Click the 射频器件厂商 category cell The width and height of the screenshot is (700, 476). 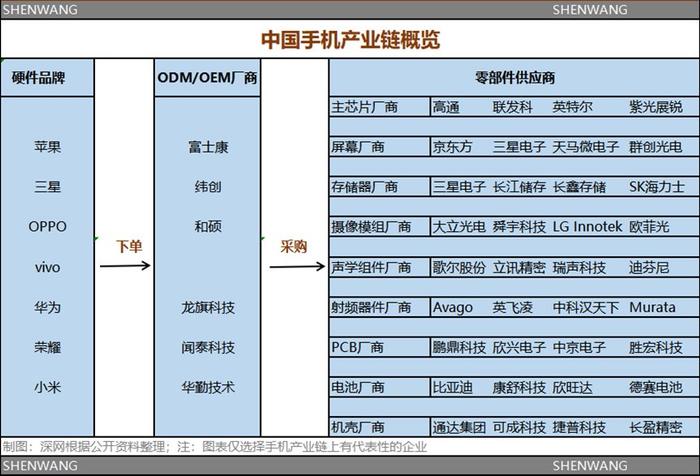coord(380,307)
